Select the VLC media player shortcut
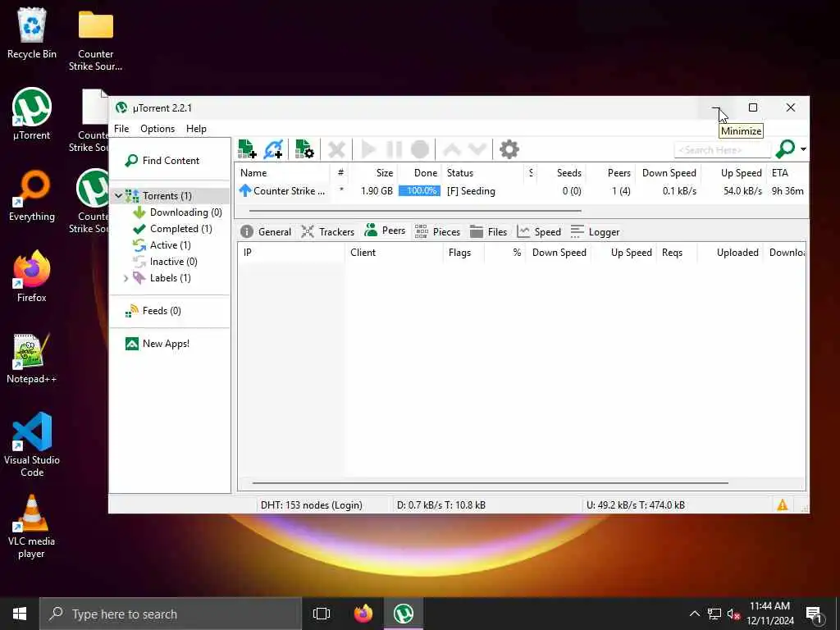 click(32, 527)
